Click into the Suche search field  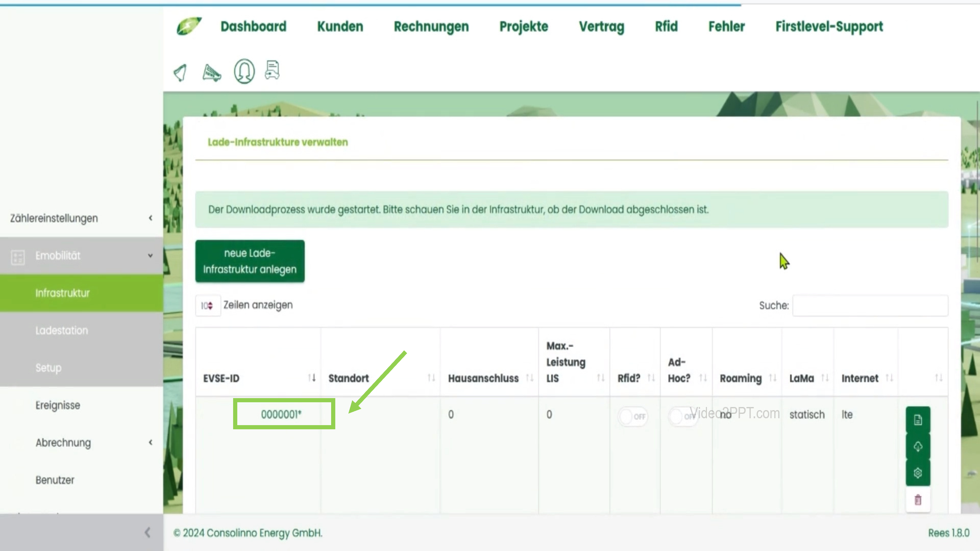click(870, 305)
